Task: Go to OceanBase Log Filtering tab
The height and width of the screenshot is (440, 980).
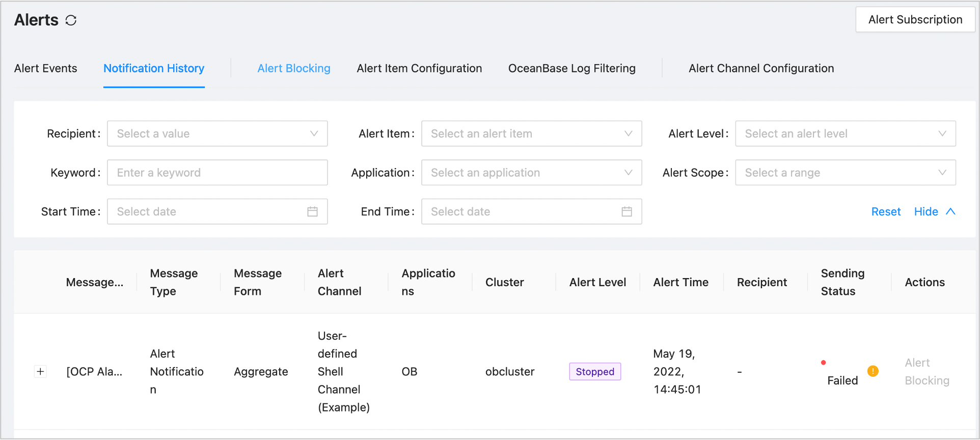Action: (571, 69)
